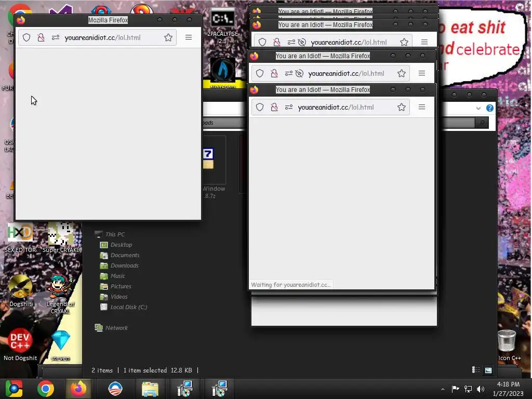Click the Explorer search magnifier button
The height and width of the screenshot is (399, 532).
[482, 123]
